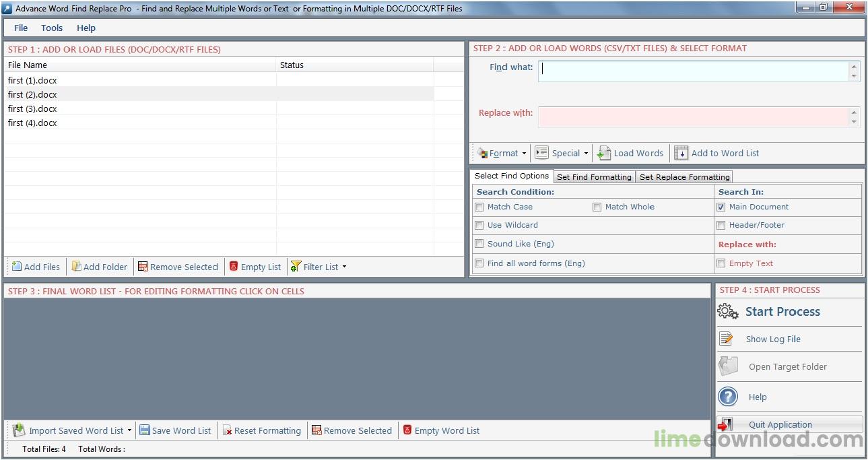Open the Tools menu
Viewport: 868px width, 460px height.
pos(52,28)
